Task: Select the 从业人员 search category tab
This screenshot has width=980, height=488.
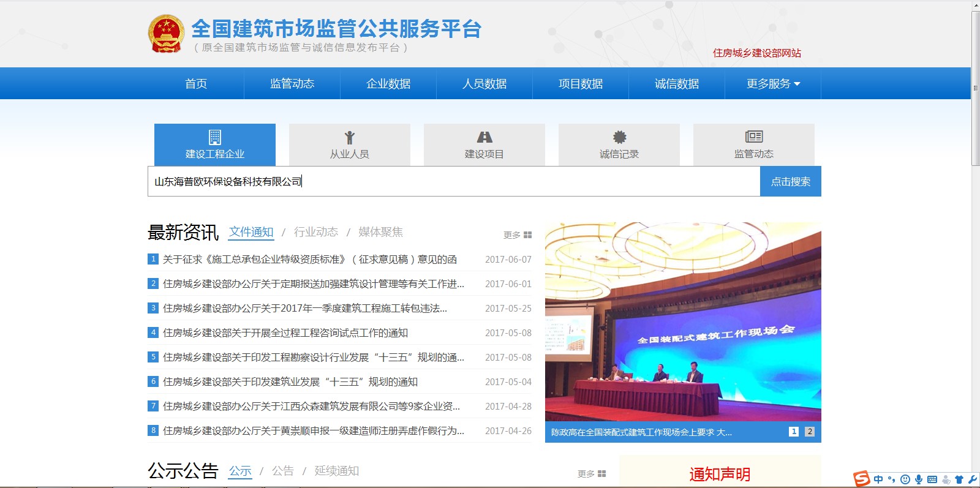Action: pos(349,145)
